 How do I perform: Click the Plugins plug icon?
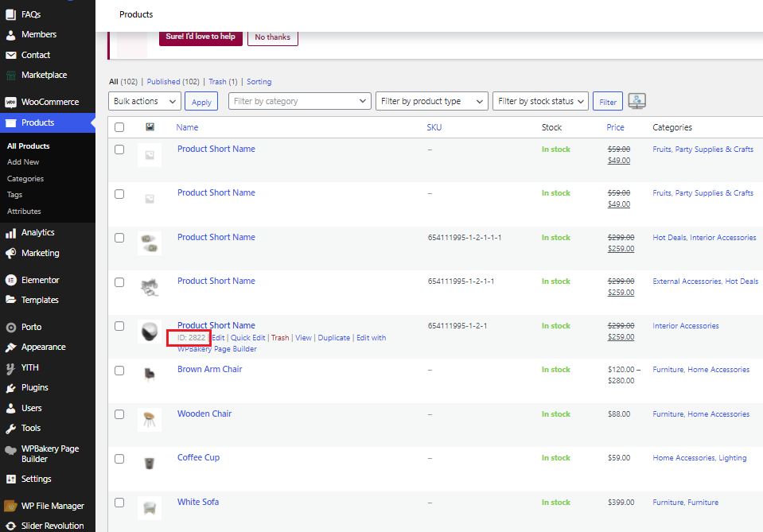pyautogui.click(x=10, y=388)
